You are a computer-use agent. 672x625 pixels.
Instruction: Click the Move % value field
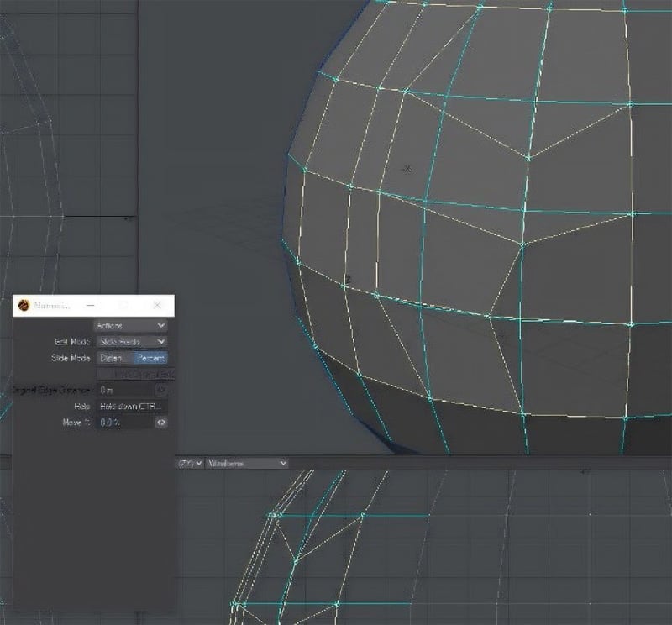tap(123, 423)
